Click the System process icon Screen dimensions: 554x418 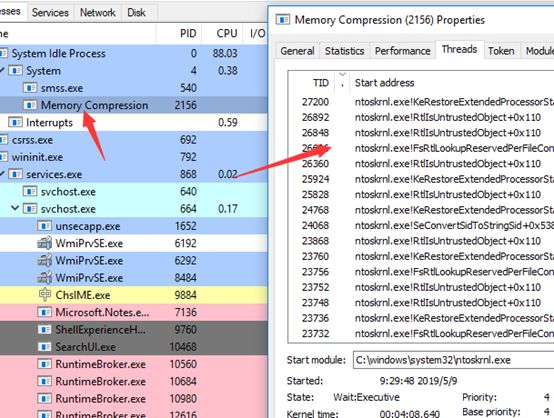click(x=15, y=71)
